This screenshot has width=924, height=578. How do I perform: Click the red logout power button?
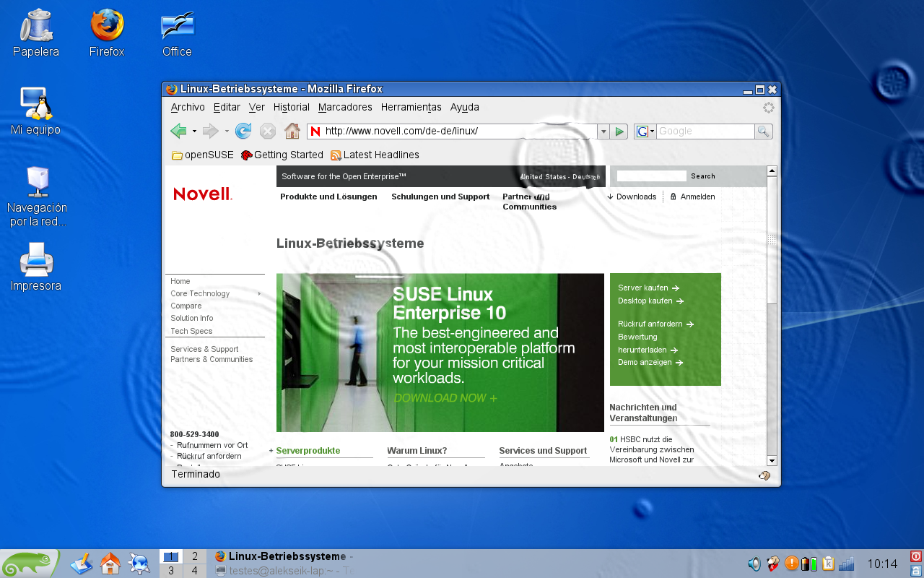click(916, 556)
